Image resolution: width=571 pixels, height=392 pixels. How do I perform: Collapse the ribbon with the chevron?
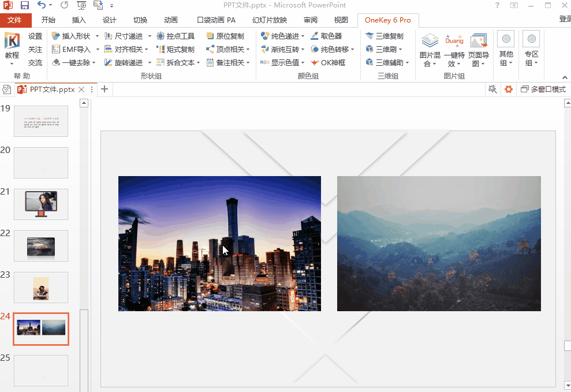point(565,77)
